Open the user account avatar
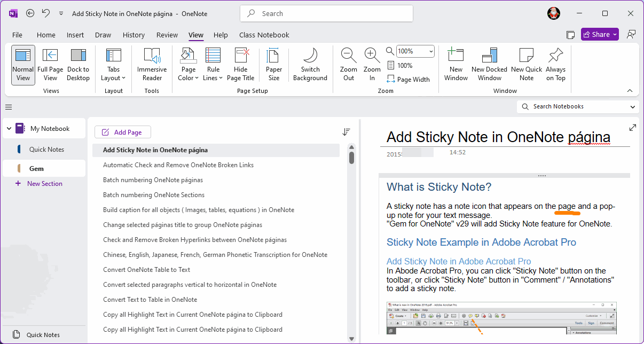Viewport: 644px width, 344px height. pyautogui.click(x=554, y=13)
